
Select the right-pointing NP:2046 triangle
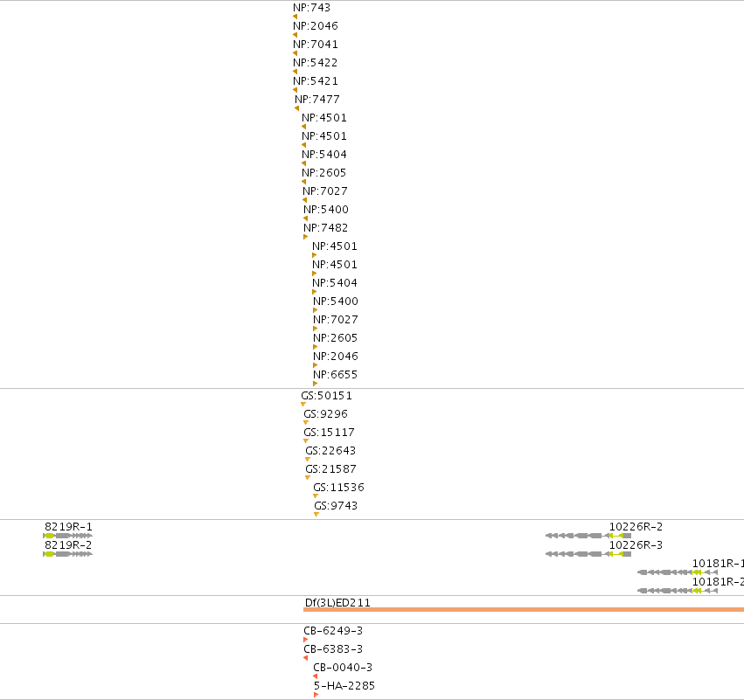pyautogui.click(x=315, y=365)
